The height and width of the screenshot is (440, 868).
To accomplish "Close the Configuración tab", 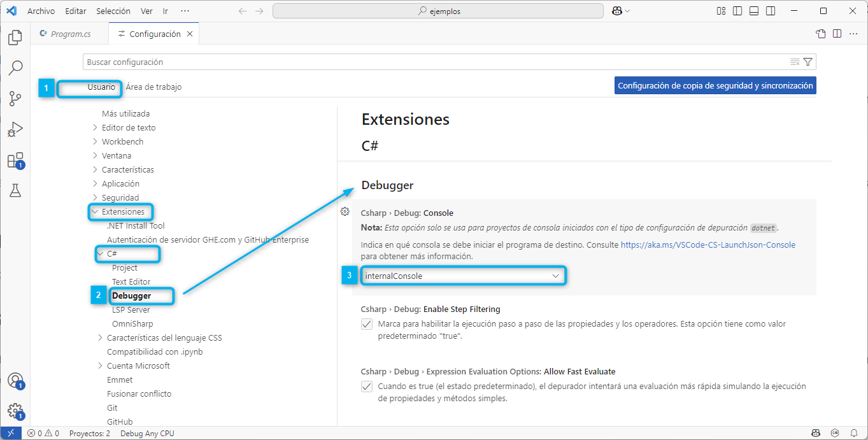I will point(190,34).
